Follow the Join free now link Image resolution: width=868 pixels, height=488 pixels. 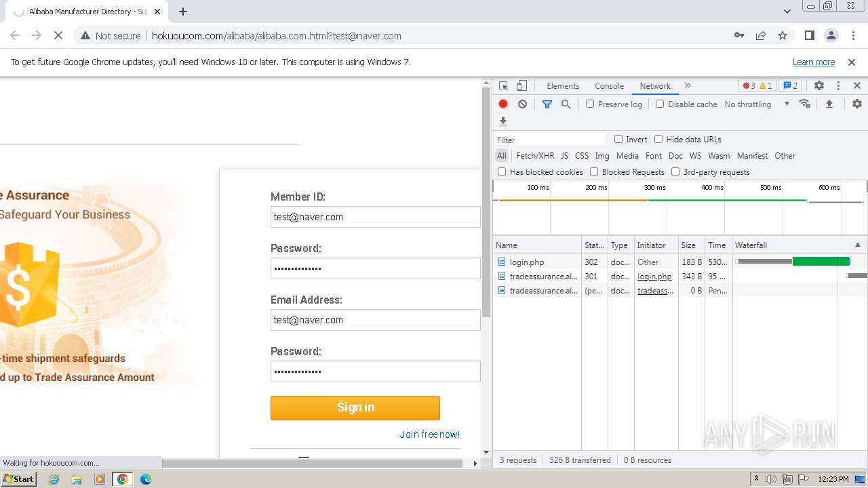[429, 434]
